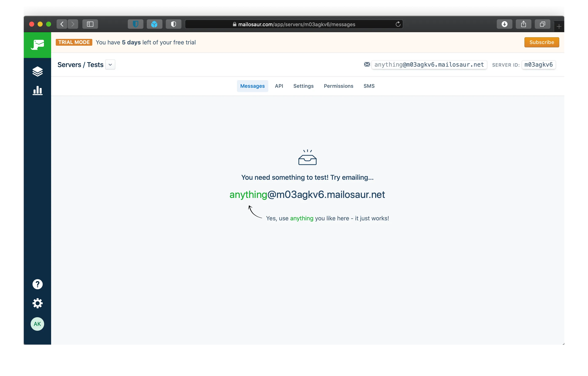Show Safari downloads

click(x=504, y=24)
